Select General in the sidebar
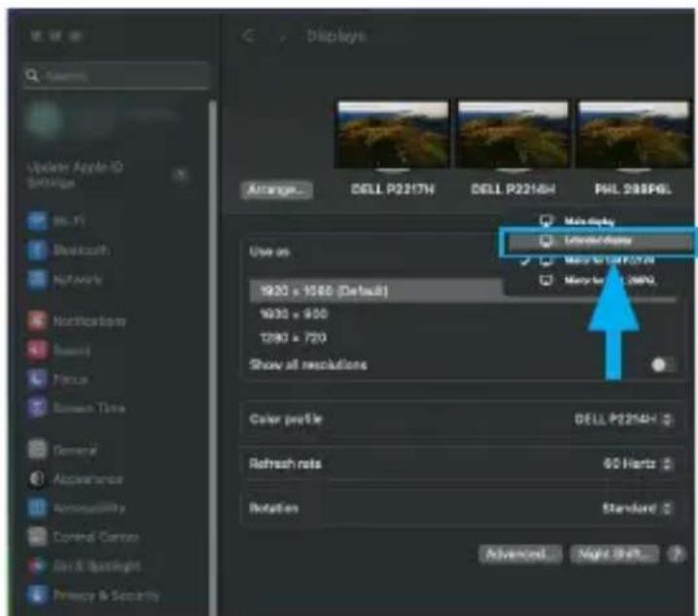Image resolution: width=698 pixels, height=616 pixels. pos(62,450)
